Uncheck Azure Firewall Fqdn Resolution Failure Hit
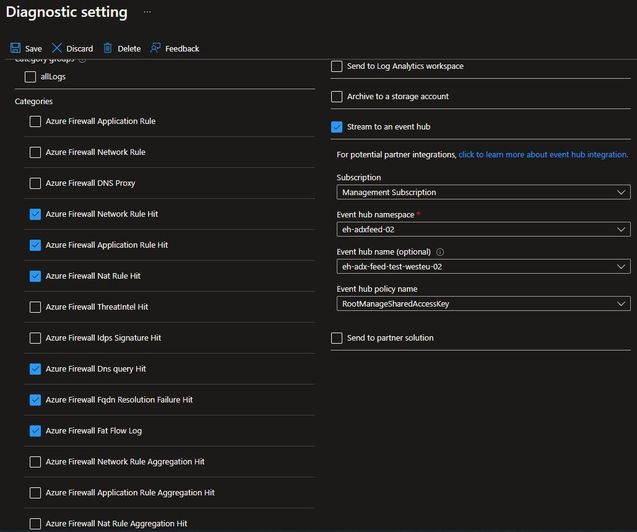637x532 pixels. point(35,400)
